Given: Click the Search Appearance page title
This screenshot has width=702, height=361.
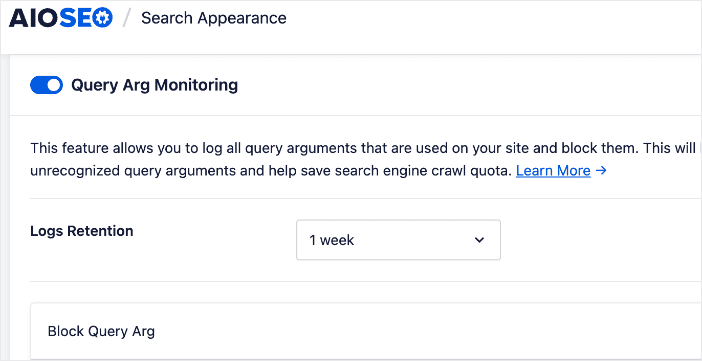Looking at the screenshot, I should [x=214, y=18].
